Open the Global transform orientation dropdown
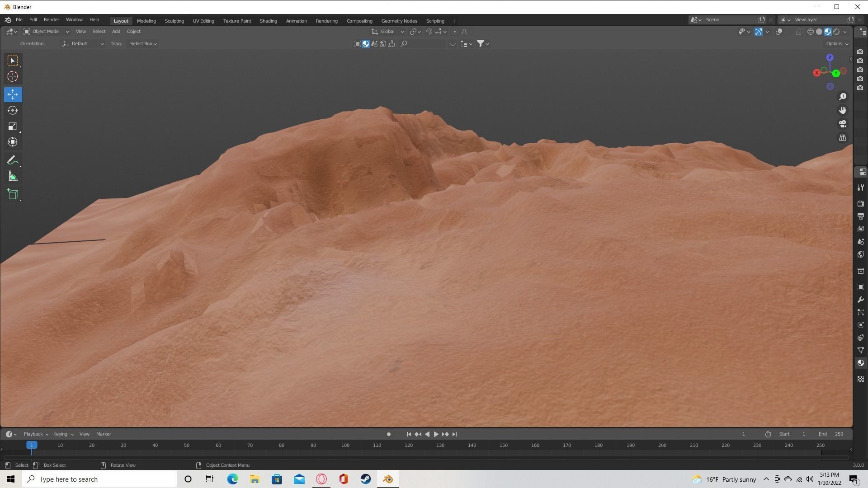This screenshot has height=488, width=868. point(388,32)
